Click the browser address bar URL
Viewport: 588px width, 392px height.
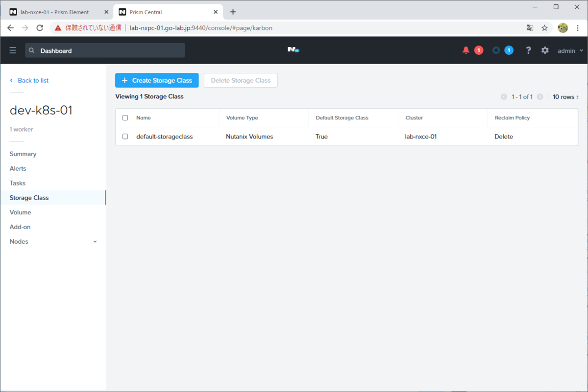point(201,28)
